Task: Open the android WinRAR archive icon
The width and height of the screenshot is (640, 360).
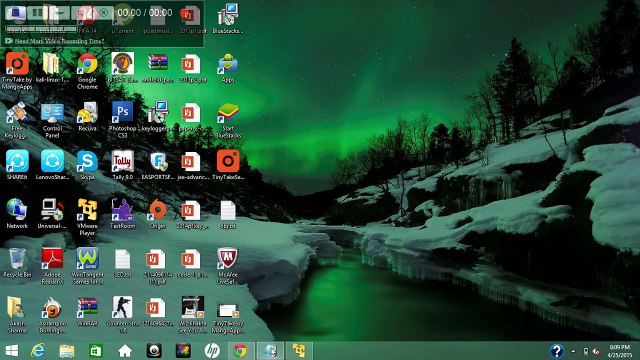Action: (158, 67)
